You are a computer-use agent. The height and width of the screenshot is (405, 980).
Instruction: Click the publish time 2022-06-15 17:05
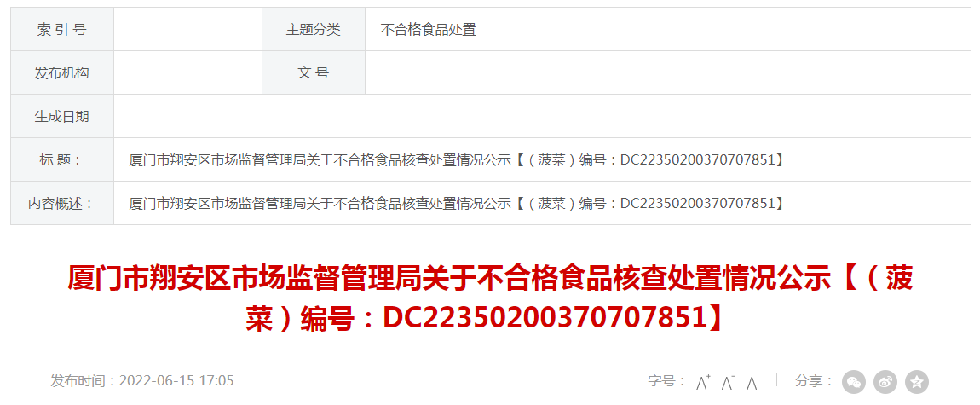(142, 380)
